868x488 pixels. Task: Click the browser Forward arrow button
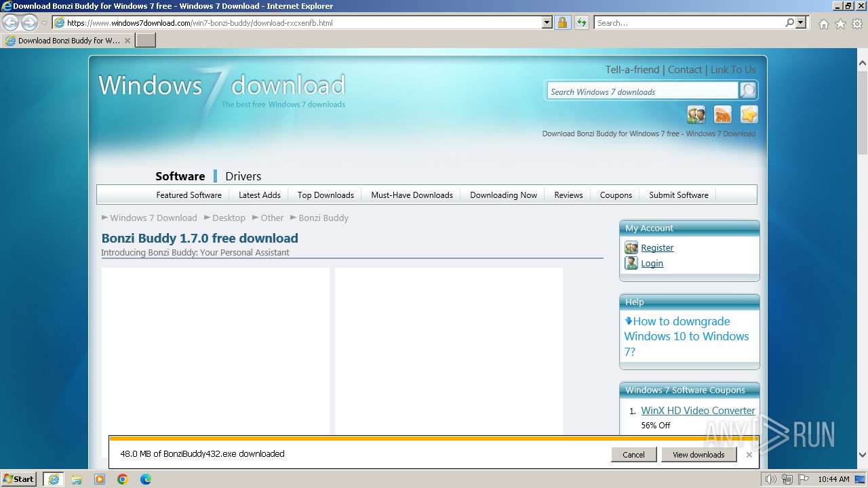click(x=29, y=23)
